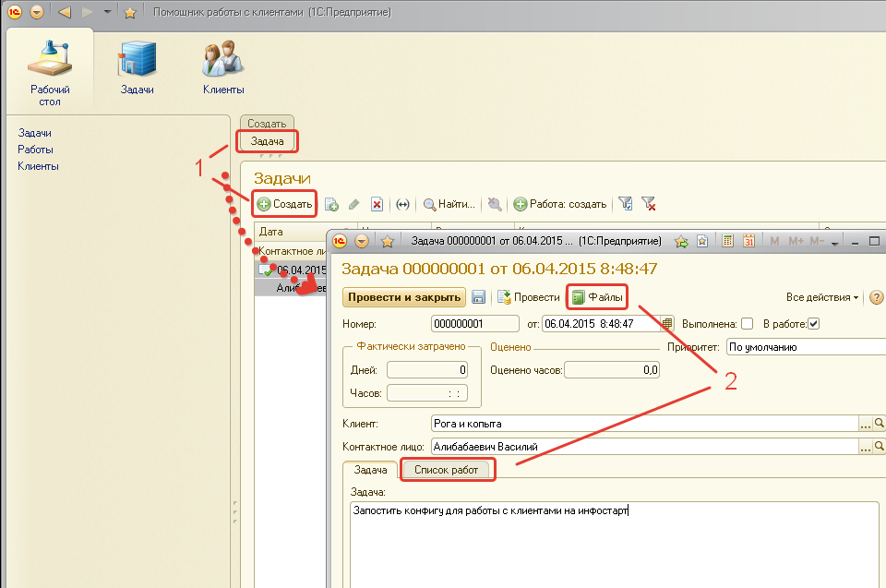Expand the Все действия dropdown
The height and width of the screenshot is (588, 886).
pos(821,297)
